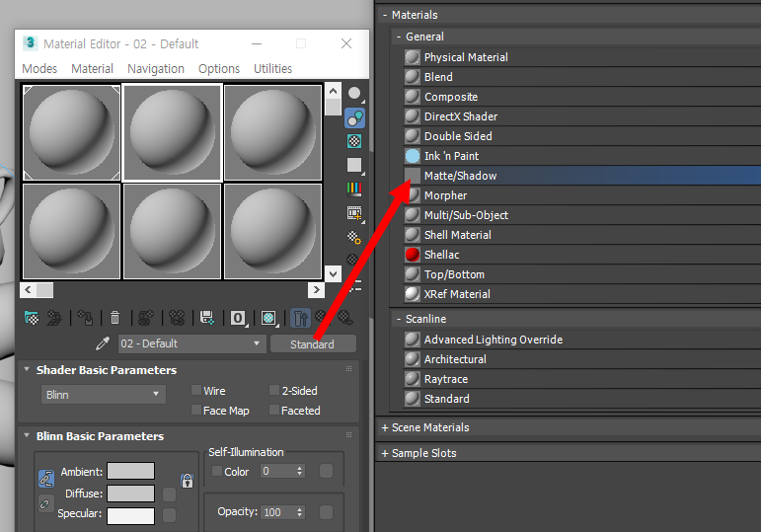Toggle the Ambient-Diffuse map padlock
The width and height of the screenshot is (761, 532).
187,481
